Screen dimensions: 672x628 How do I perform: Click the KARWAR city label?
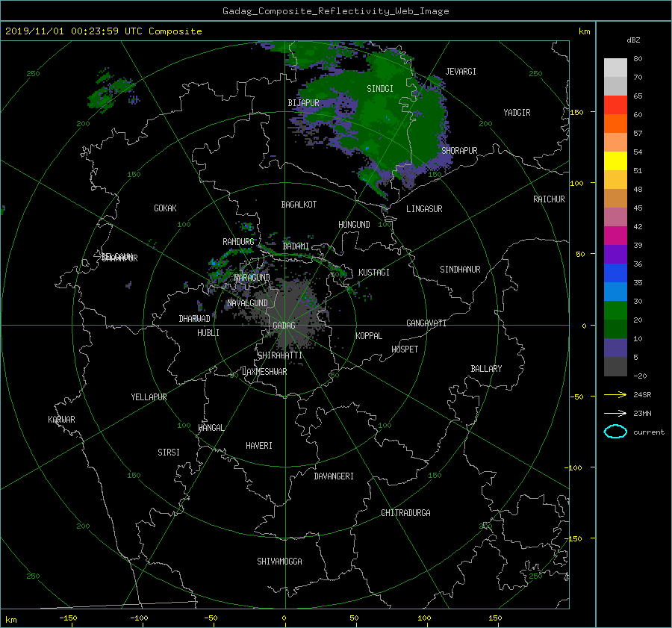point(61,420)
